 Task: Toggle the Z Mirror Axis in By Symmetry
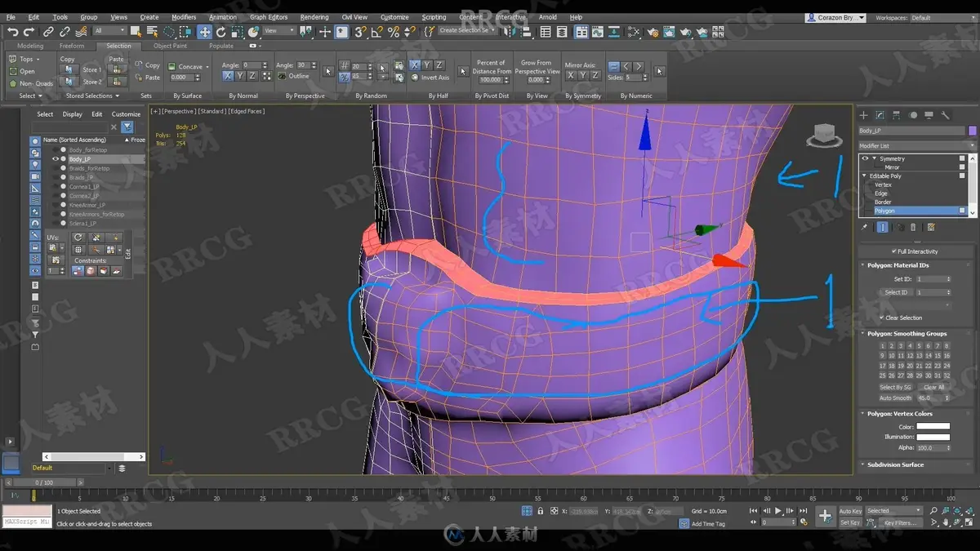[x=596, y=75]
